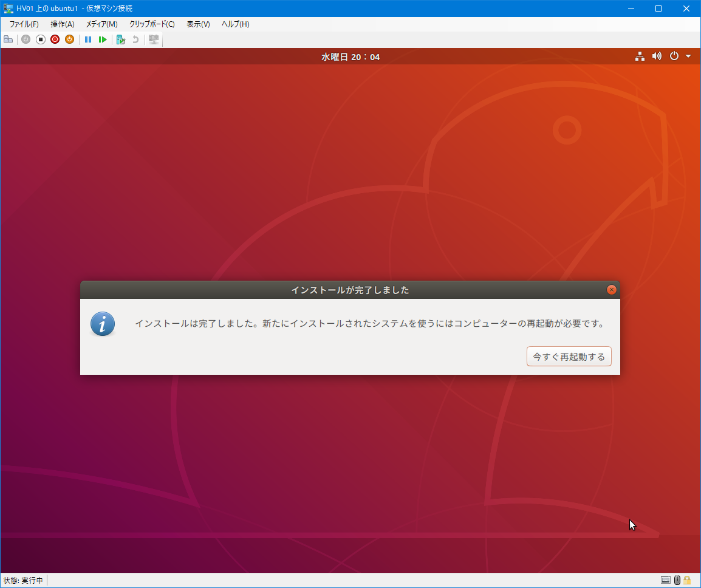Send Ctrl+Alt+Del to the virtual machine
This screenshot has height=588, width=701.
click(x=8, y=39)
